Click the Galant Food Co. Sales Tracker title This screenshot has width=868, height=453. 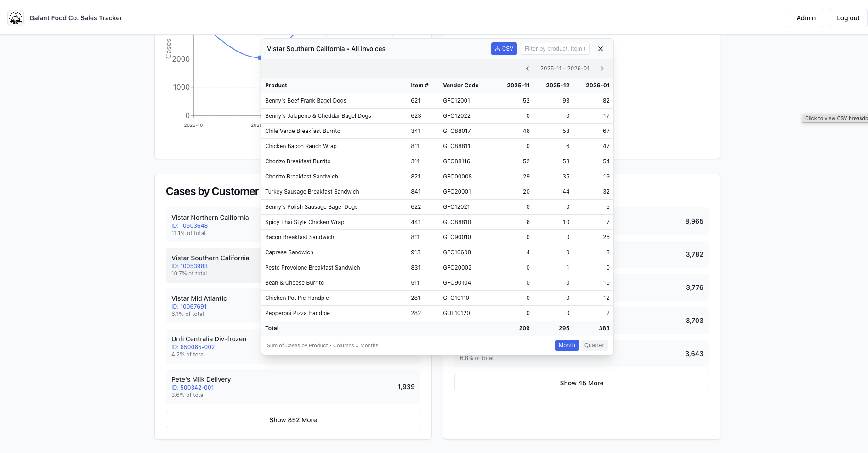pos(76,18)
